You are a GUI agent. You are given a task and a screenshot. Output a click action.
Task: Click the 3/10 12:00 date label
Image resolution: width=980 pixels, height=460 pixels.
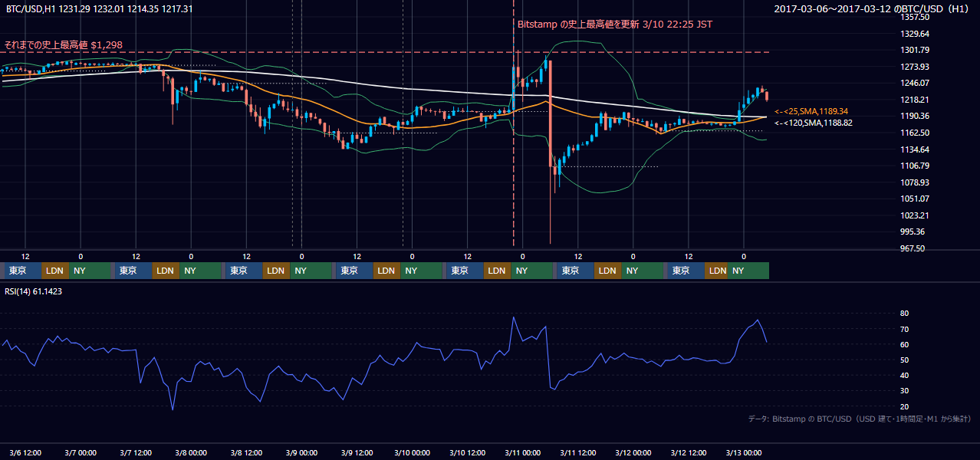[467, 452]
